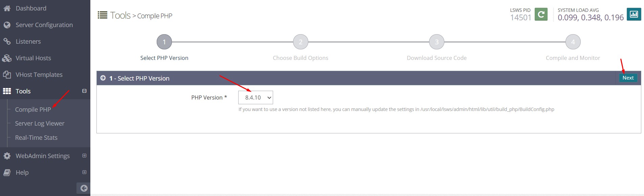
Task: Collapse the sidebar with the arrow button
Action: [84, 188]
